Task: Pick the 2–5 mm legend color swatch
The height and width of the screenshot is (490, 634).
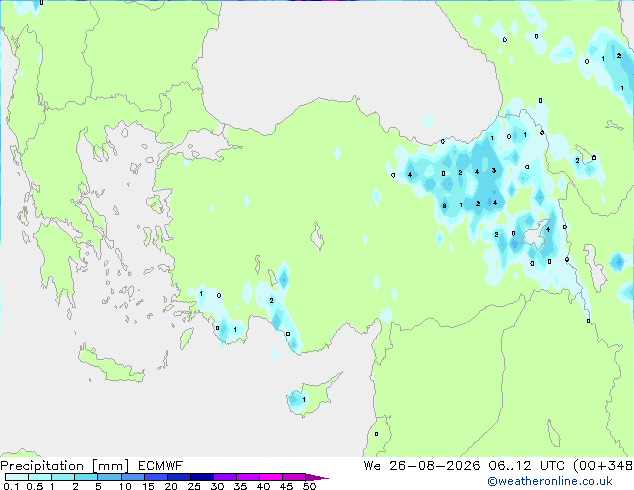Action: coord(86,477)
